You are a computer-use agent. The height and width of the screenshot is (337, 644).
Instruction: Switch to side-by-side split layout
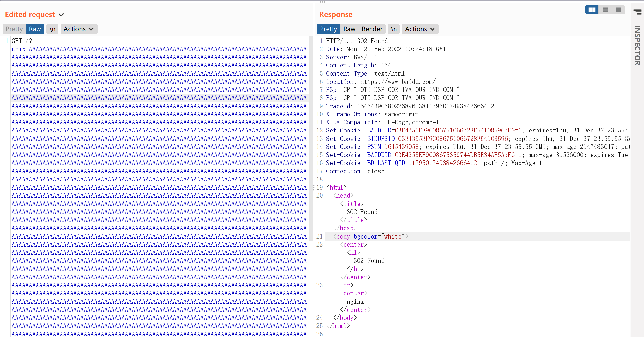click(592, 10)
